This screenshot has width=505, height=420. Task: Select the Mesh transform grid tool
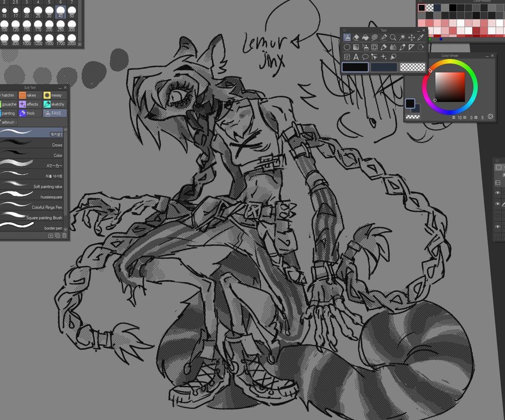(375, 47)
